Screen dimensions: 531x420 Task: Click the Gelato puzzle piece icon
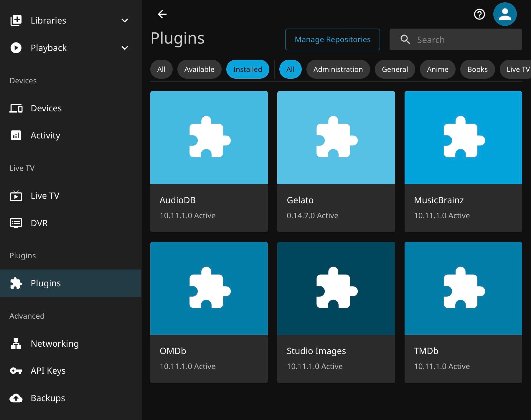[337, 137]
